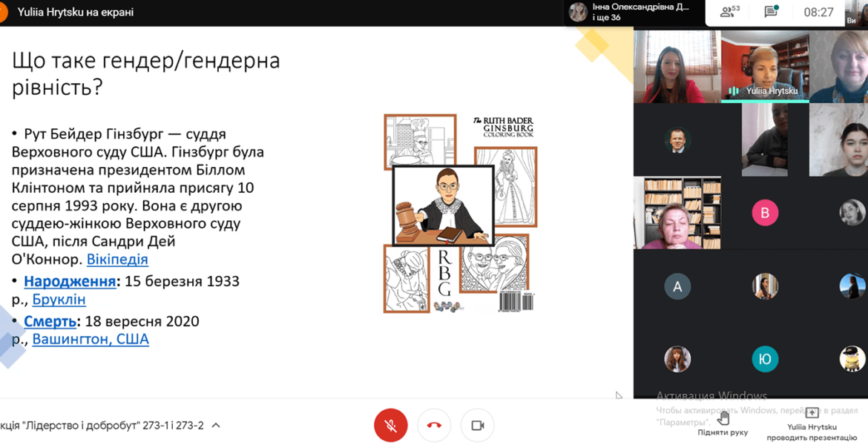Open the Вашингтон, США link
Image resolution: width=868 pixels, height=445 pixels.
coord(91,339)
